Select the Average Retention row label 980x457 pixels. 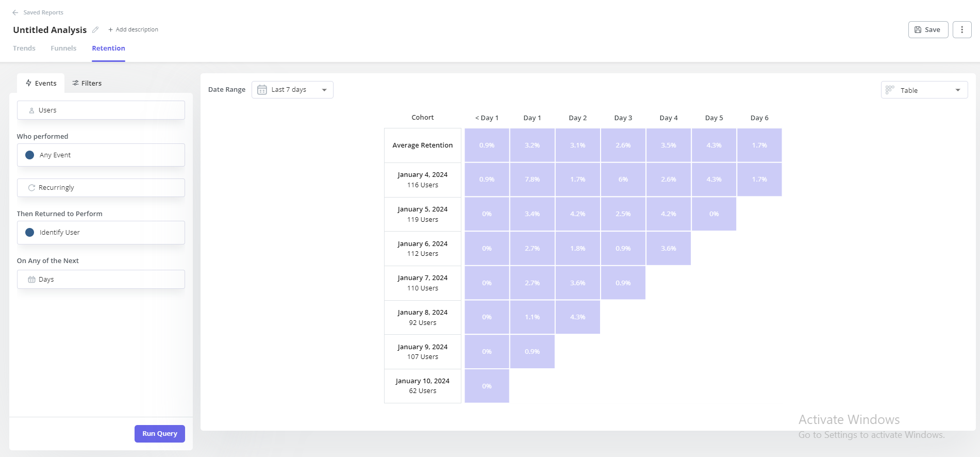tap(423, 145)
